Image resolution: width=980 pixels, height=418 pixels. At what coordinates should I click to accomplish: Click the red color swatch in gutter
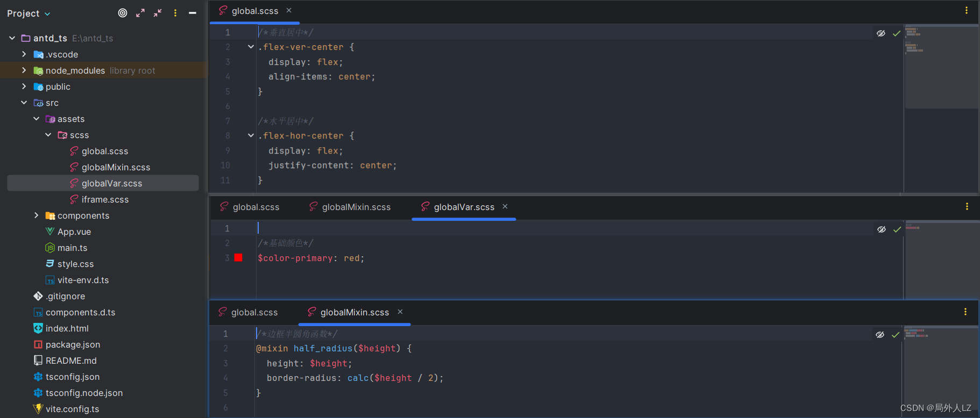[238, 257]
